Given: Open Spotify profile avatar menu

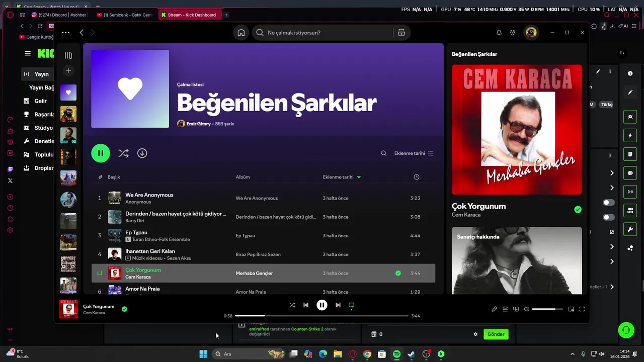Looking at the screenshot, I should click(x=531, y=33).
